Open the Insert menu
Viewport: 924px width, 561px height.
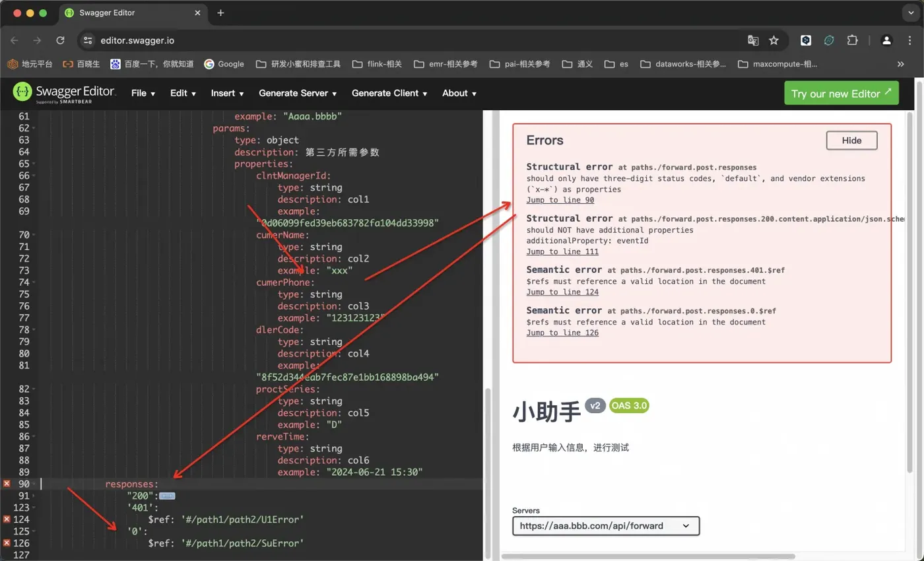[227, 93]
